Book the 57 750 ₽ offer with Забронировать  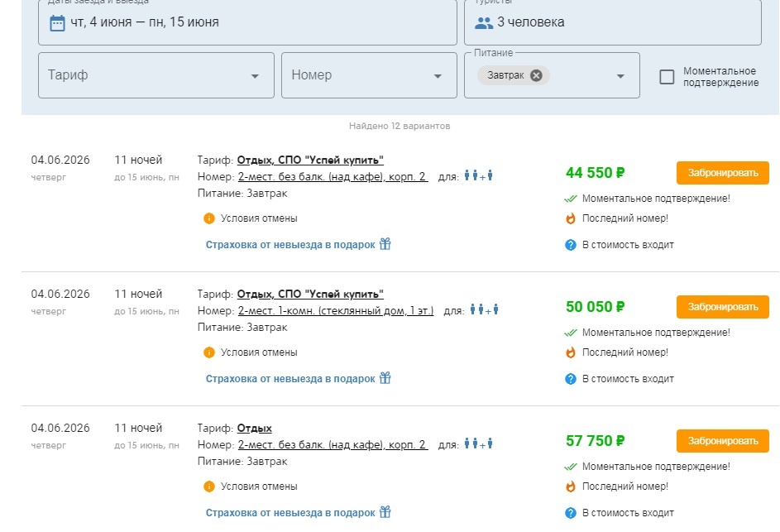pos(722,440)
